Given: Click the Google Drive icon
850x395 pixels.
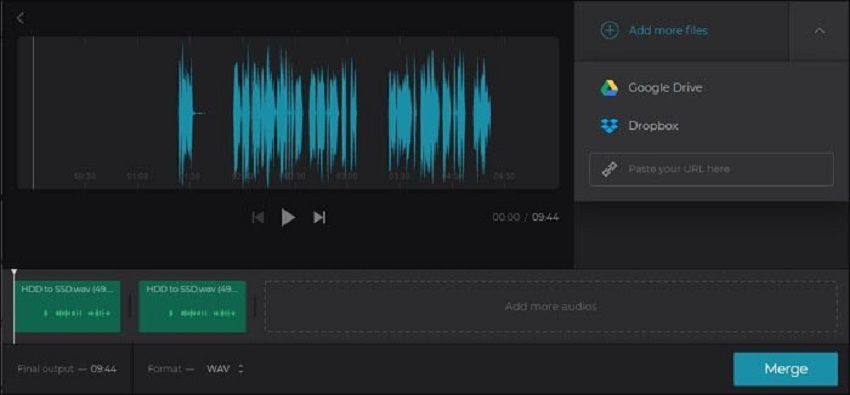Looking at the screenshot, I should point(609,88).
